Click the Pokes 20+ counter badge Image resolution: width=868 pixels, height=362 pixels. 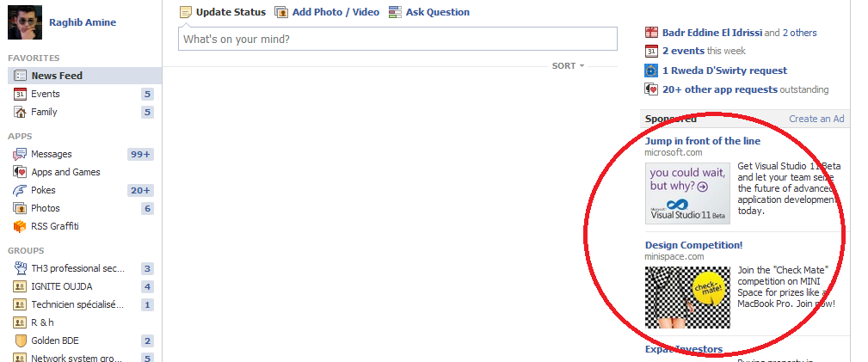(140, 190)
